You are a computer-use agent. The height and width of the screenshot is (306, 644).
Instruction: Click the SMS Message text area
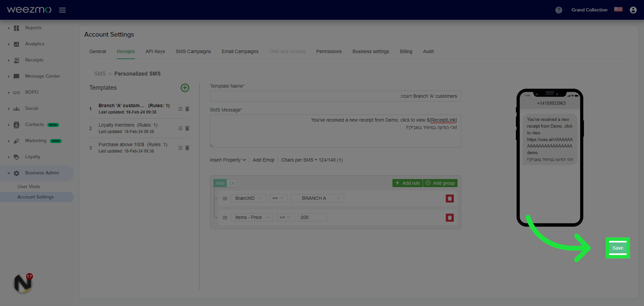click(335, 131)
